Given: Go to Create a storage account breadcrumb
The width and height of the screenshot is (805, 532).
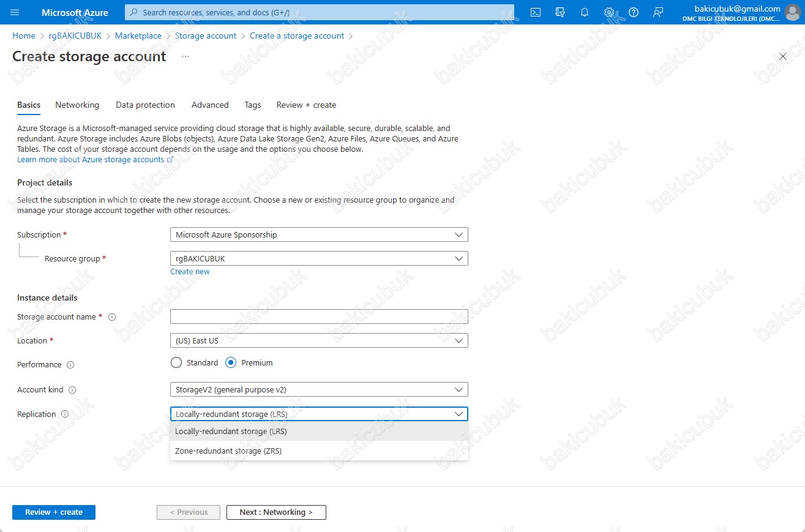Looking at the screenshot, I should tap(297, 36).
